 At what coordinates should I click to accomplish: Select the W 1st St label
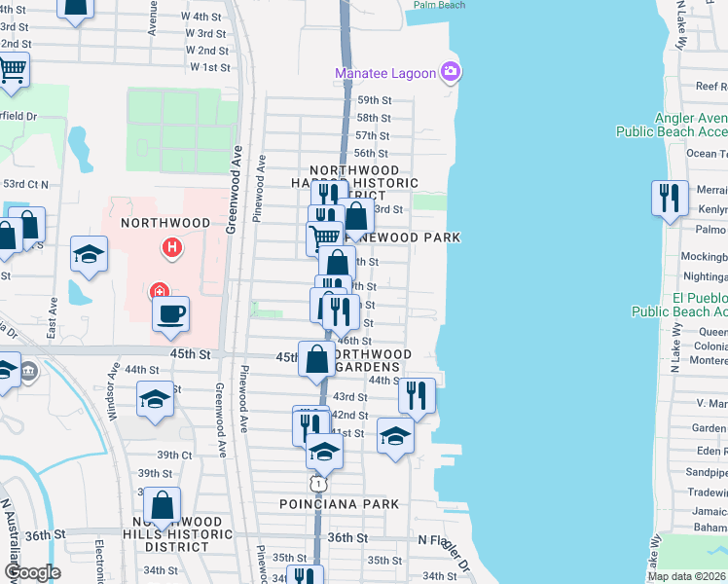210,67
